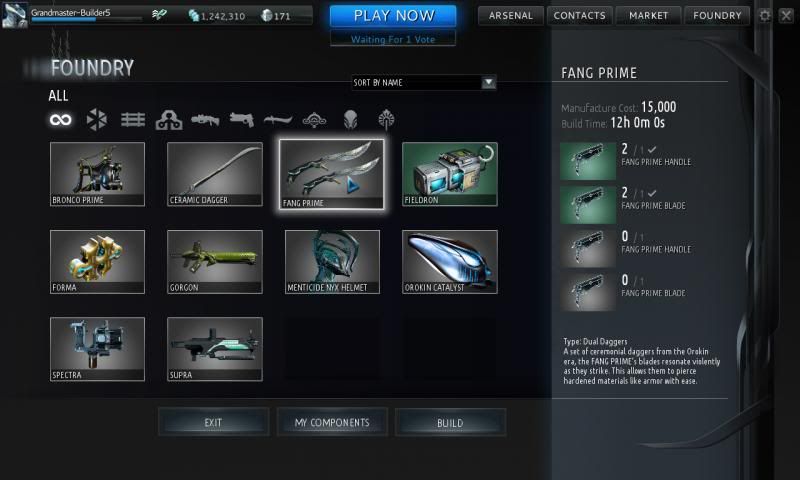Select the Menticide Nyx Helmet blueprint
This screenshot has width=800, height=480.
pos(332,262)
